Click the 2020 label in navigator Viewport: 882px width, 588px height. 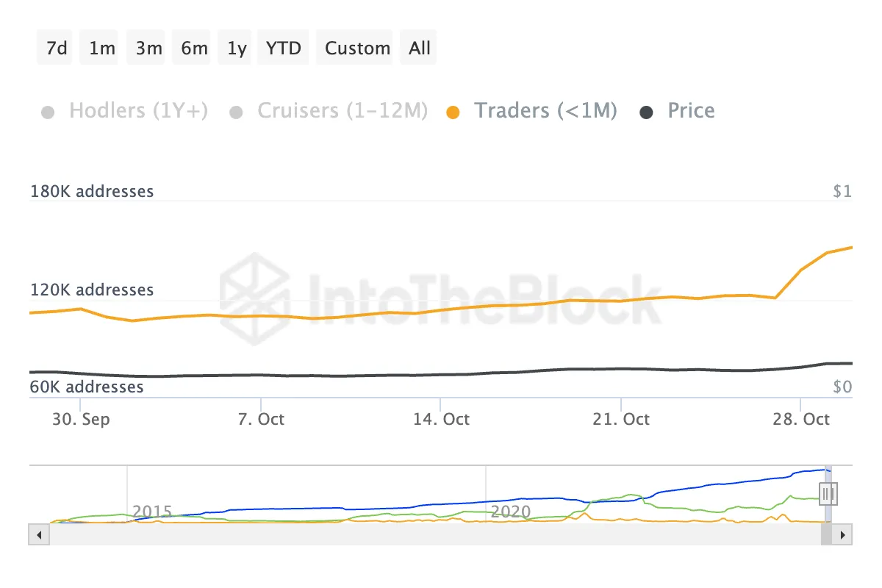tap(511, 512)
